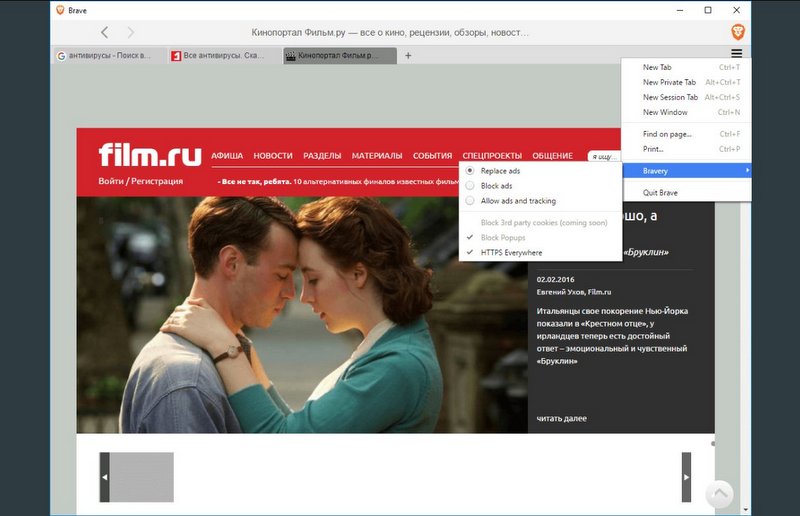Click the film.ru logo
The height and width of the screenshot is (516, 800).
[150, 154]
